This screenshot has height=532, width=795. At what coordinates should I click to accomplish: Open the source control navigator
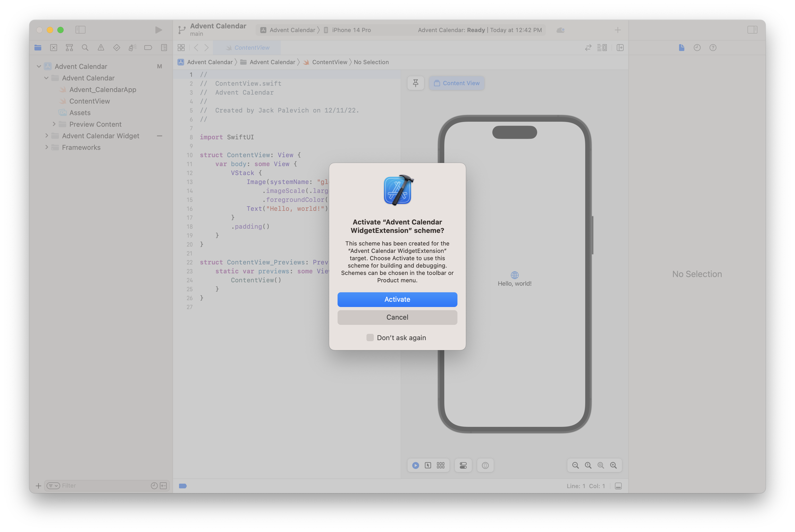pos(54,48)
